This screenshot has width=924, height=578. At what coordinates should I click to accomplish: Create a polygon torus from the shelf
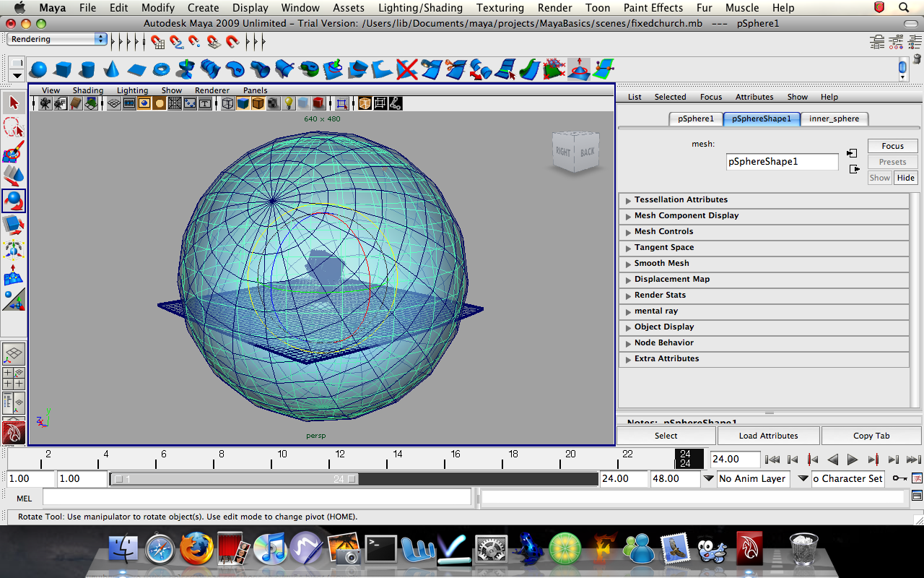[x=162, y=70]
